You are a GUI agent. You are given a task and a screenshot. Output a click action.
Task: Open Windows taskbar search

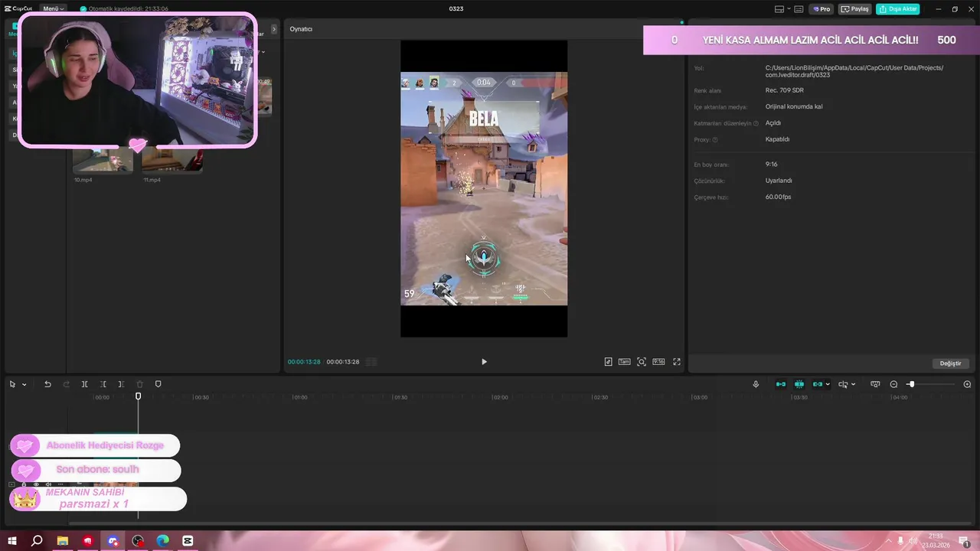pyautogui.click(x=37, y=541)
